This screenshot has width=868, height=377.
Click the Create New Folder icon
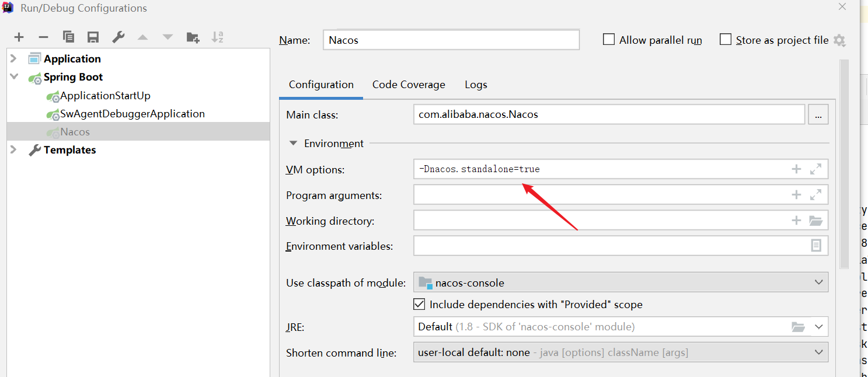coord(193,37)
